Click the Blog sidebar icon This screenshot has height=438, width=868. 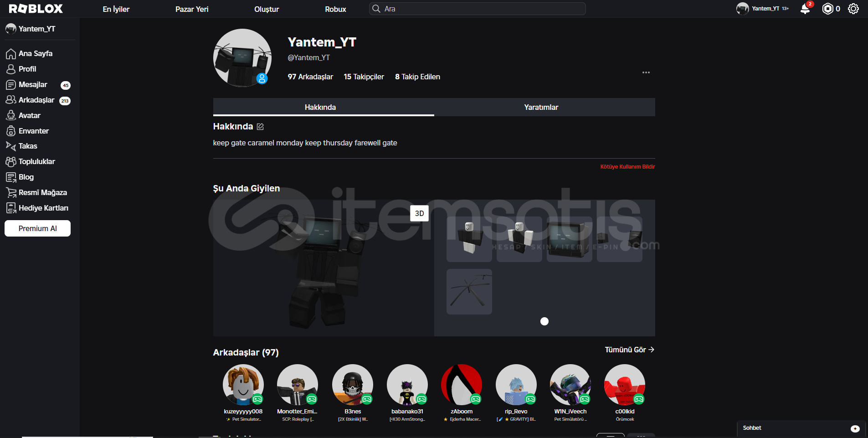11,177
